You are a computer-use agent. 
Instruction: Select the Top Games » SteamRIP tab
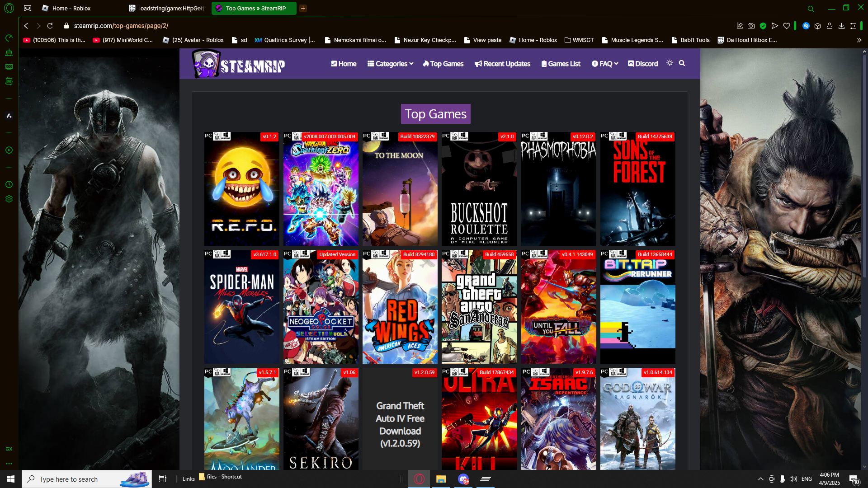coord(254,8)
